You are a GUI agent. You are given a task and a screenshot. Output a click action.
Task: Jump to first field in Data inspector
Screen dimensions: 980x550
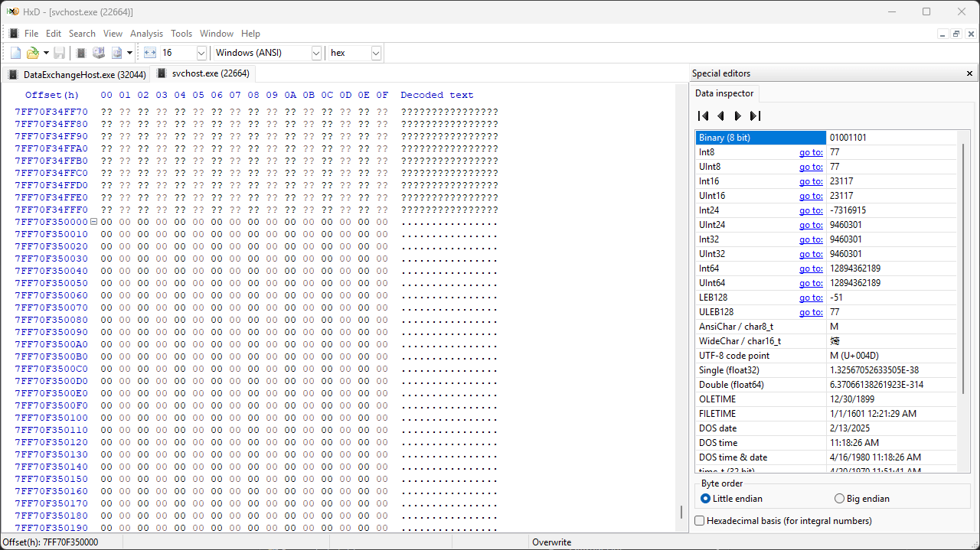pos(702,116)
